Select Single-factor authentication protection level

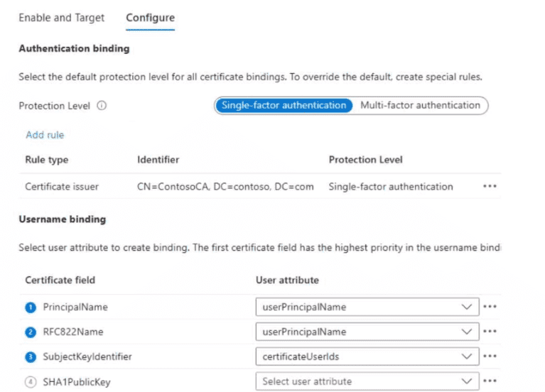point(284,105)
